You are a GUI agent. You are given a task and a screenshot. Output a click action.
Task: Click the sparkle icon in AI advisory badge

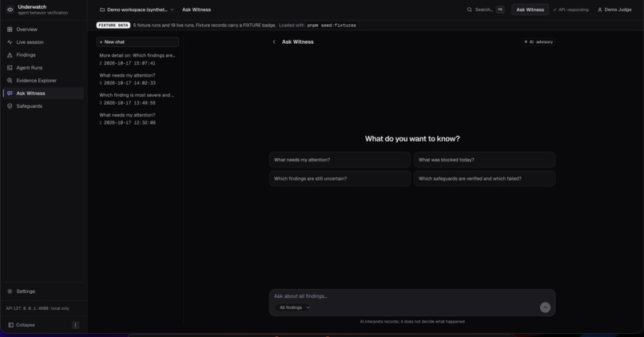tap(526, 42)
